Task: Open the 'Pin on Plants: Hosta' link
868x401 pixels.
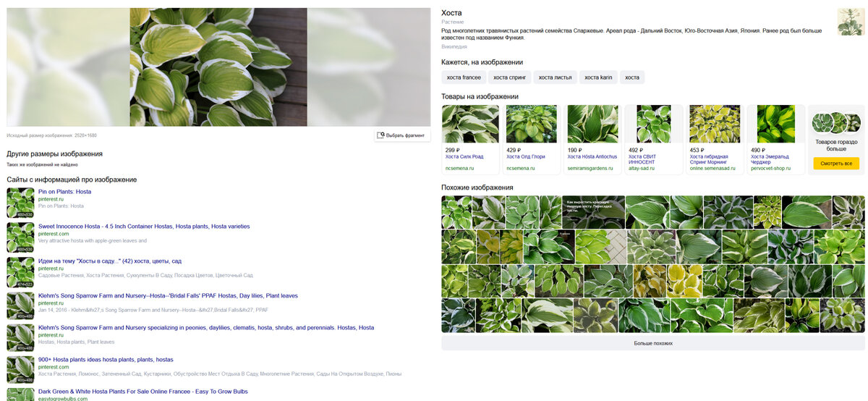Action: (x=64, y=192)
